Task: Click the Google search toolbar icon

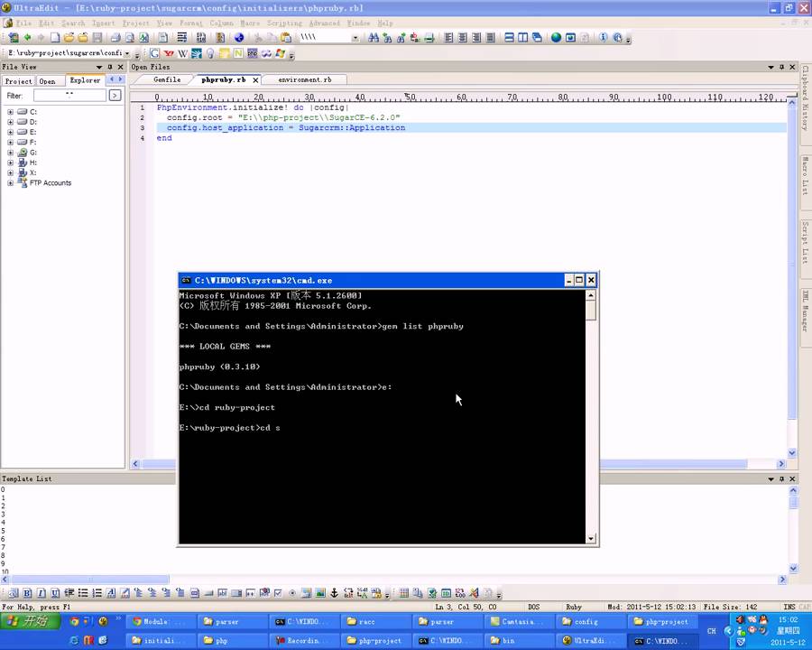Action: pyautogui.click(x=154, y=53)
